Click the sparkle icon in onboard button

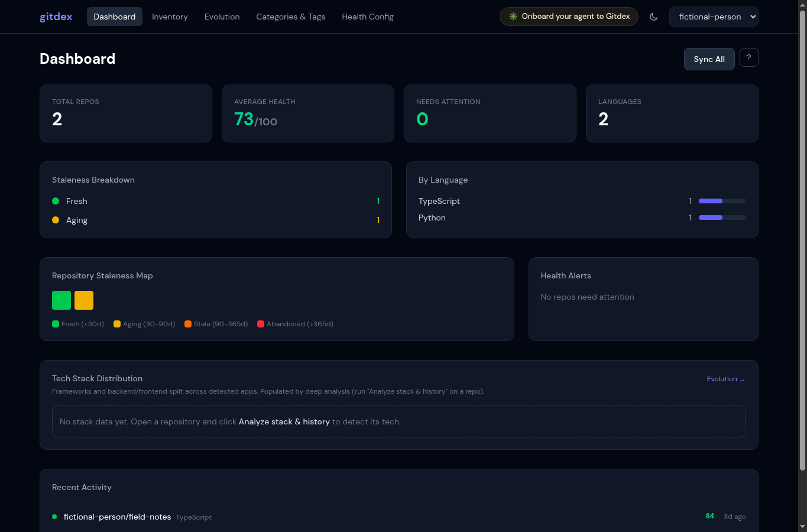pos(513,17)
